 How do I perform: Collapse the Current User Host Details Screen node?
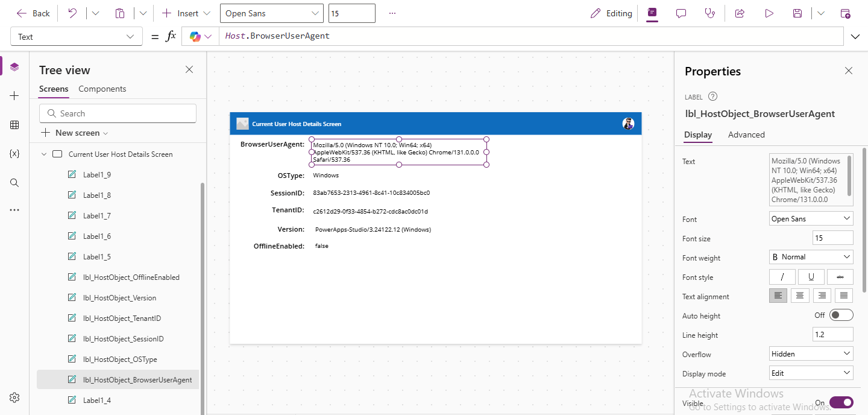pos(43,154)
